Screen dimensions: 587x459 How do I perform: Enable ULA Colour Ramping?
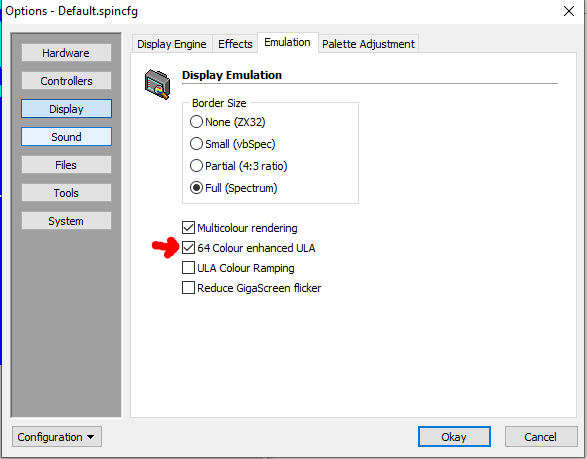click(x=188, y=268)
